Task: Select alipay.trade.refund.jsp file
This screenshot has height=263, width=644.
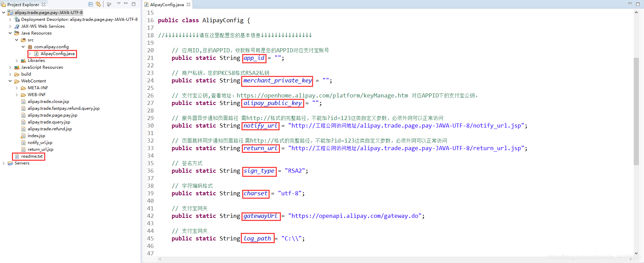Action: pyautogui.click(x=50, y=129)
